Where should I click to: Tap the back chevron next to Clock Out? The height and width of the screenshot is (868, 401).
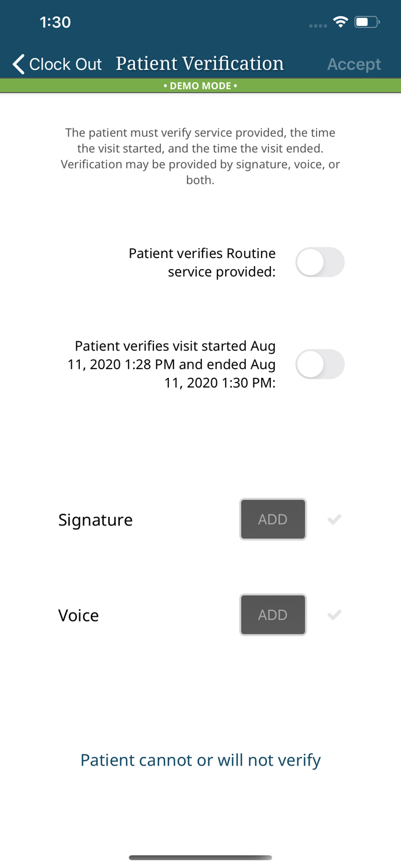click(x=17, y=64)
